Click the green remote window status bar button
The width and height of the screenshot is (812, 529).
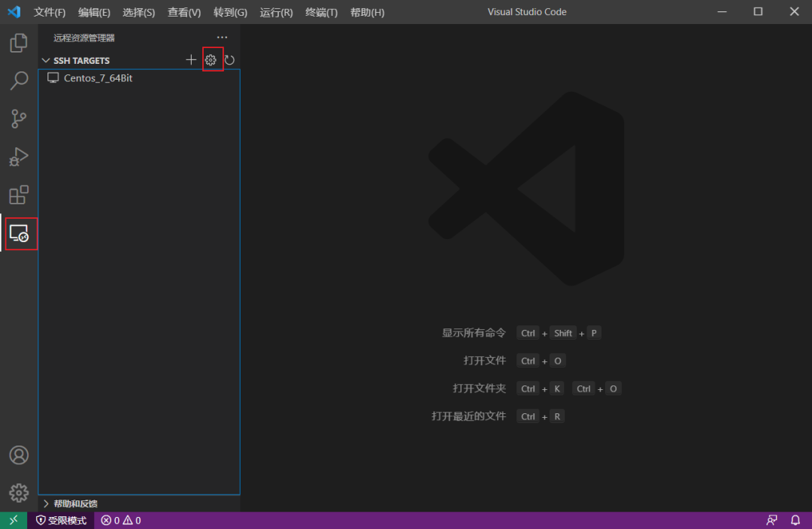click(14, 520)
